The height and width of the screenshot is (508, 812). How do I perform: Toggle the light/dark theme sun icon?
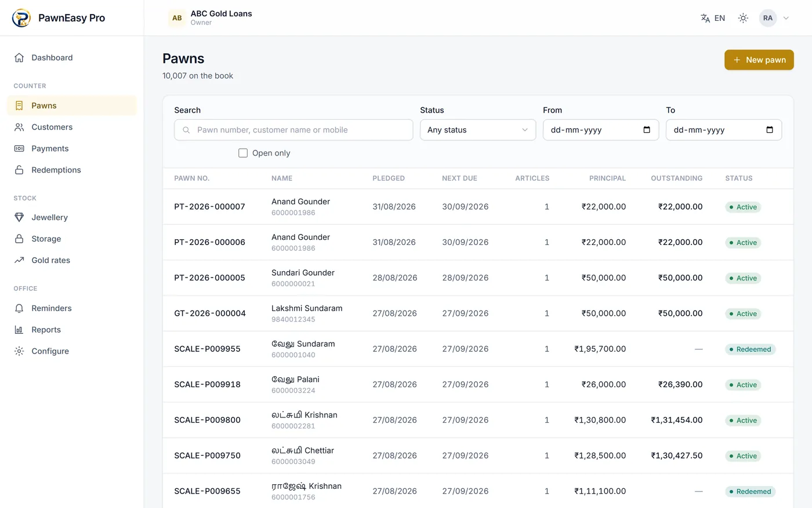(x=743, y=18)
